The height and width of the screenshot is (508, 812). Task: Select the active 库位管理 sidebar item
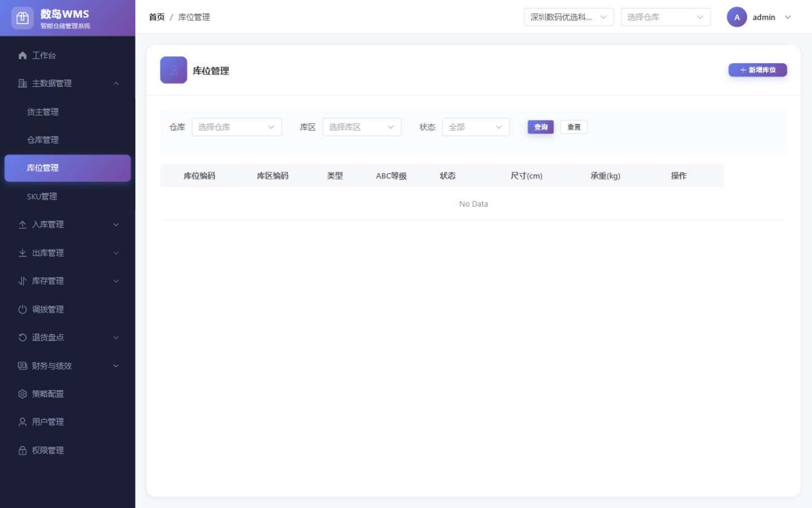point(68,168)
